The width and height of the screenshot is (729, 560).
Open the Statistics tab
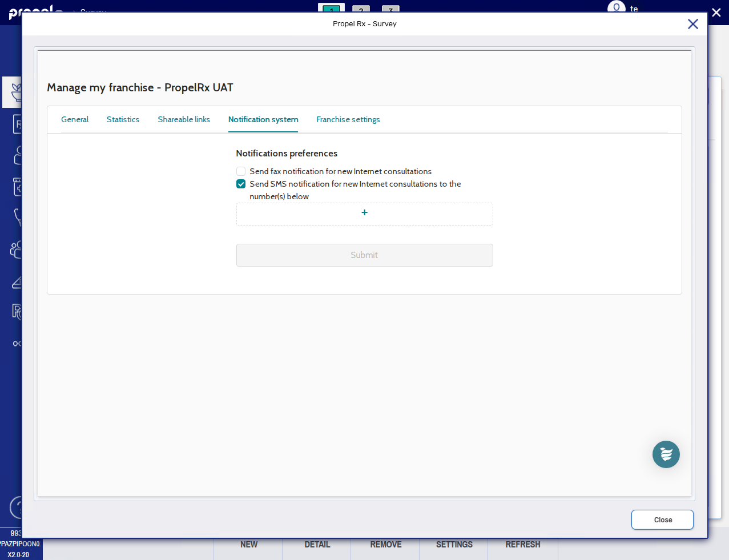(x=123, y=119)
